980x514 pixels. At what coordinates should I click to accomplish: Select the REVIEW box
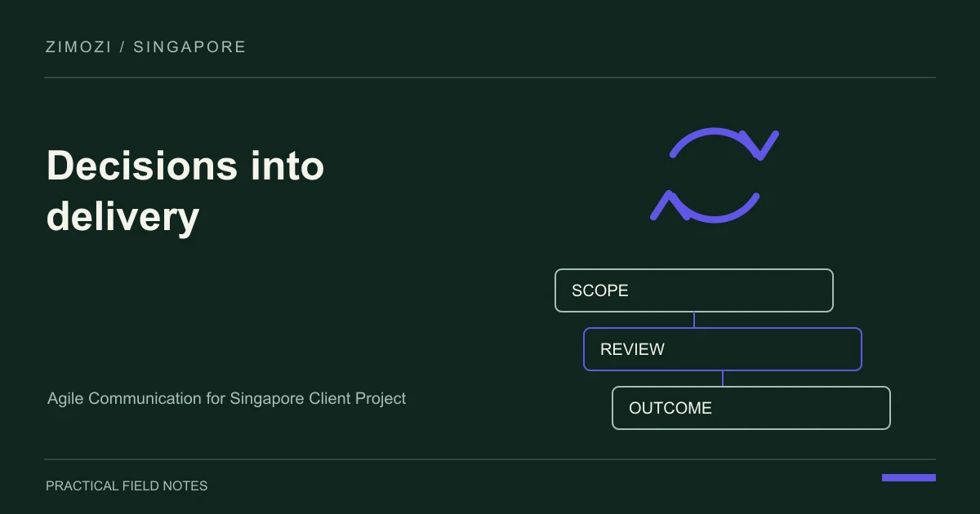[x=723, y=349]
